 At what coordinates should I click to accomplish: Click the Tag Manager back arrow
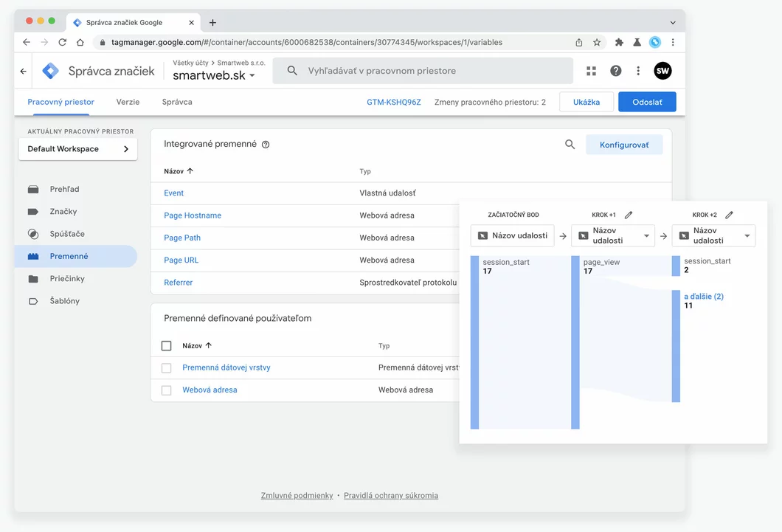(x=24, y=72)
